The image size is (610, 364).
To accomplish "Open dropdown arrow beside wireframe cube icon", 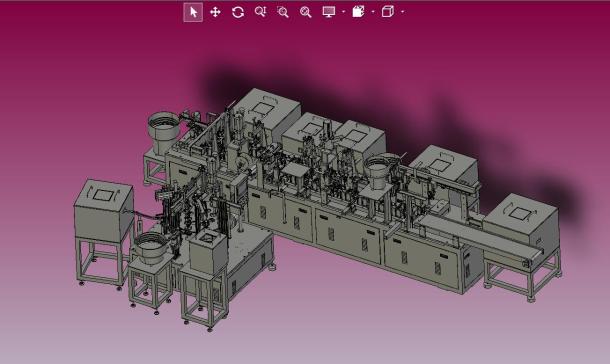I will point(402,12).
